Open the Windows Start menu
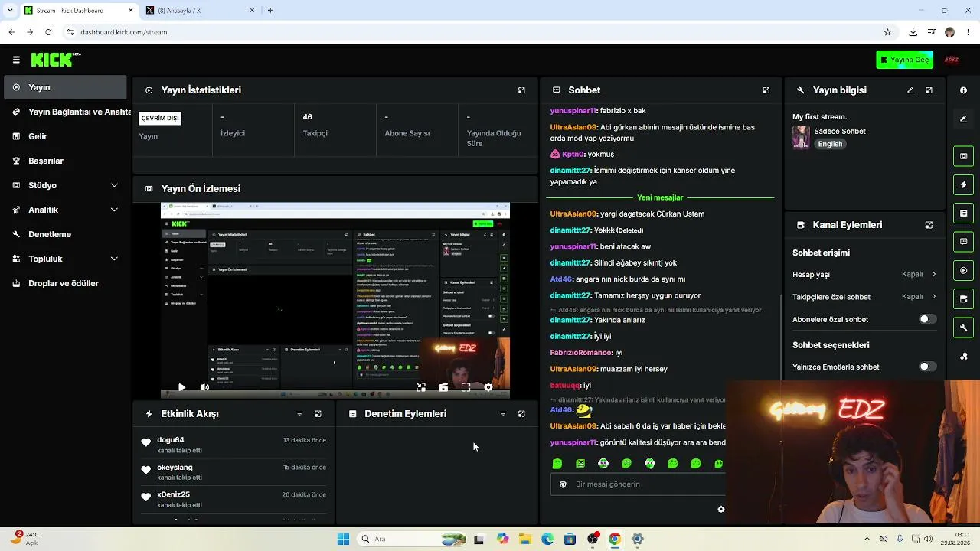 click(x=343, y=539)
